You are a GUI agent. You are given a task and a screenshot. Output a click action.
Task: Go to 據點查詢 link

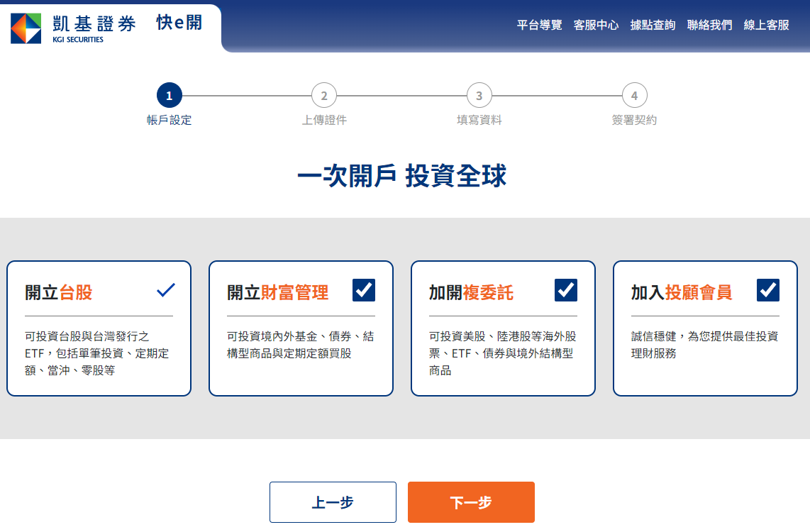[x=653, y=25]
